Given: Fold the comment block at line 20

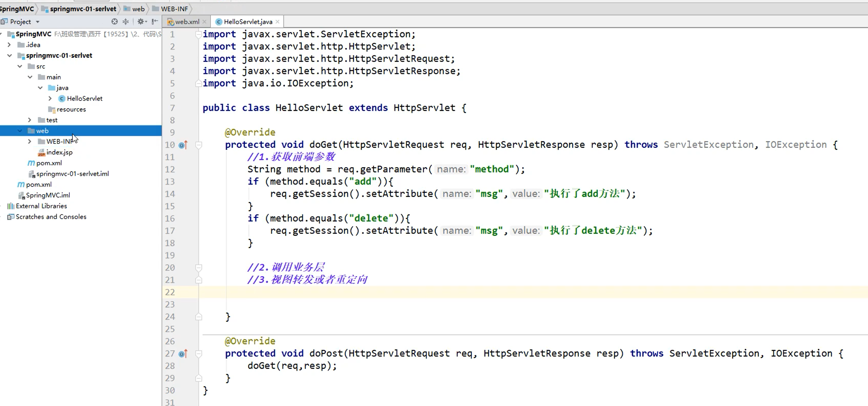Looking at the screenshot, I should (199, 267).
